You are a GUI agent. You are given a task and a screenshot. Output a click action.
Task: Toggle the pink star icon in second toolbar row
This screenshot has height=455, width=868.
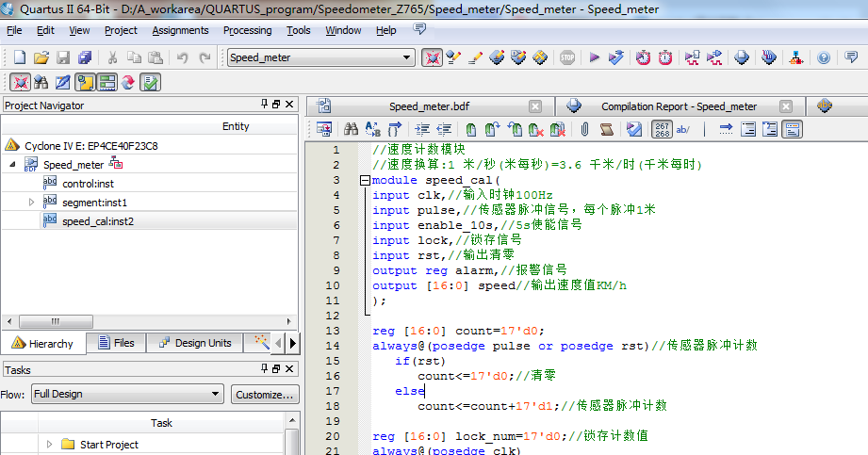point(20,83)
